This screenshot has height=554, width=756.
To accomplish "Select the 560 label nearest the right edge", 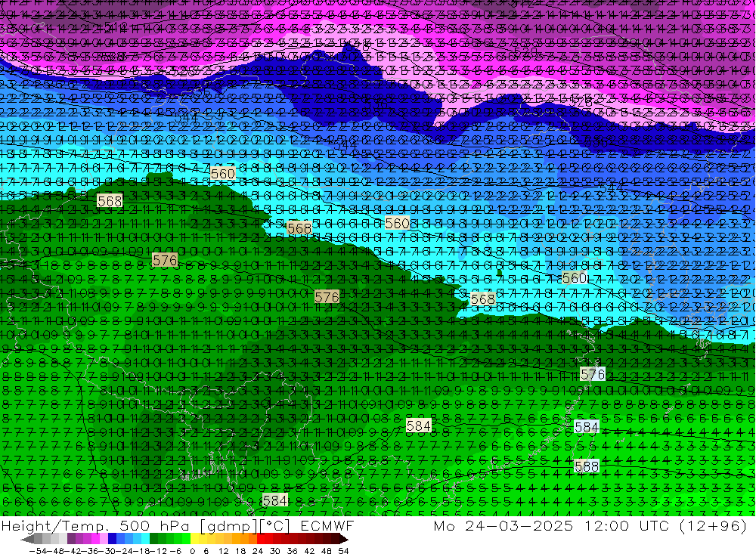I will click(x=575, y=277).
